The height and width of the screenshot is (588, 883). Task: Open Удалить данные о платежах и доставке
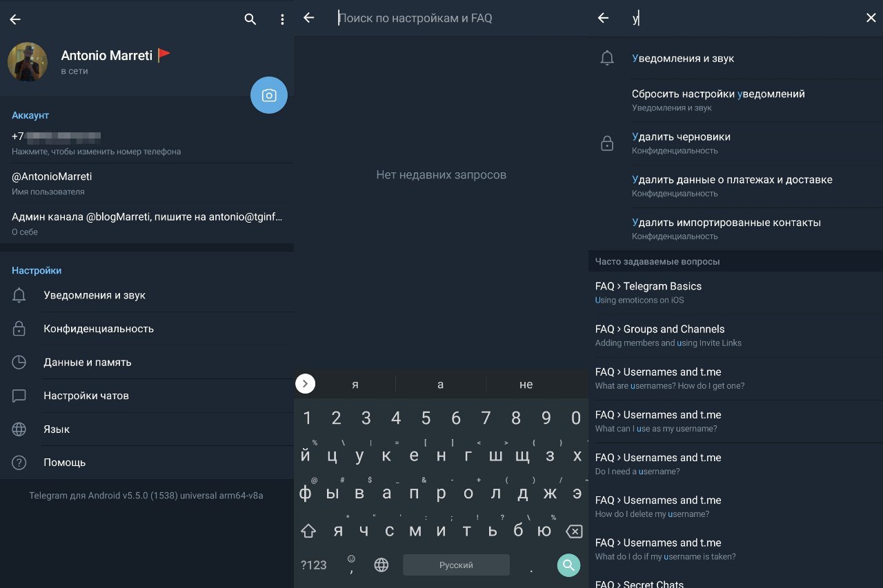[735, 185]
